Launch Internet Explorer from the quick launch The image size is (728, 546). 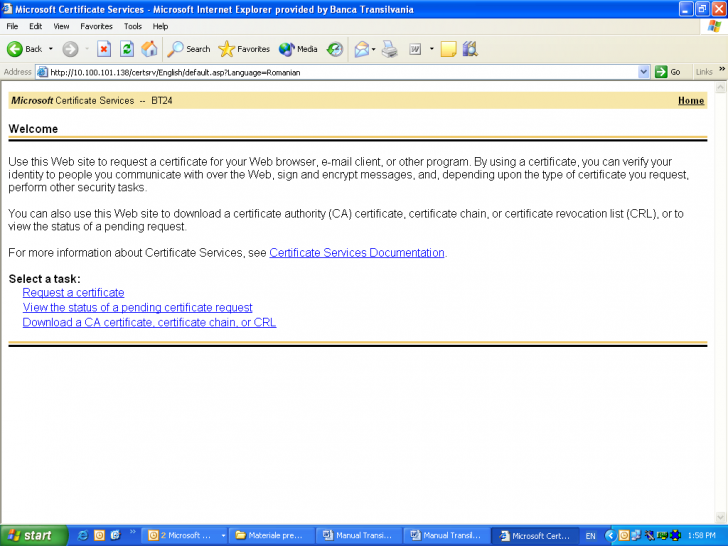[83, 535]
